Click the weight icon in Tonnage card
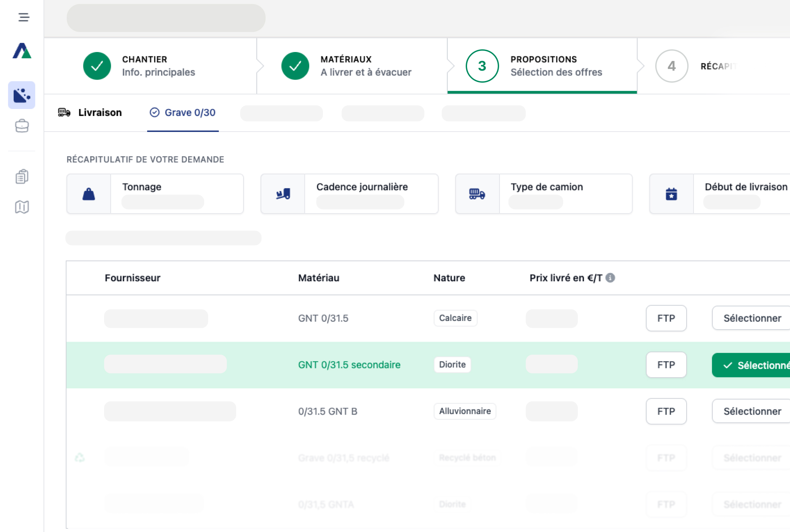790x532 pixels. click(89, 194)
